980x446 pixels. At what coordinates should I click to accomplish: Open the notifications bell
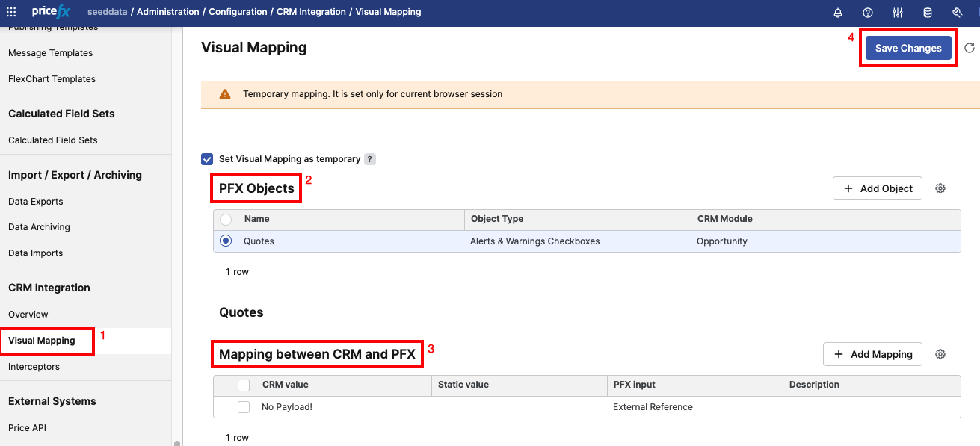(838, 12)
